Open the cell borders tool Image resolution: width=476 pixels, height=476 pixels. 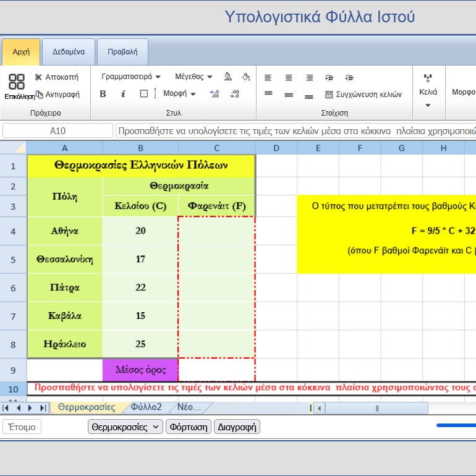(144, 93)
